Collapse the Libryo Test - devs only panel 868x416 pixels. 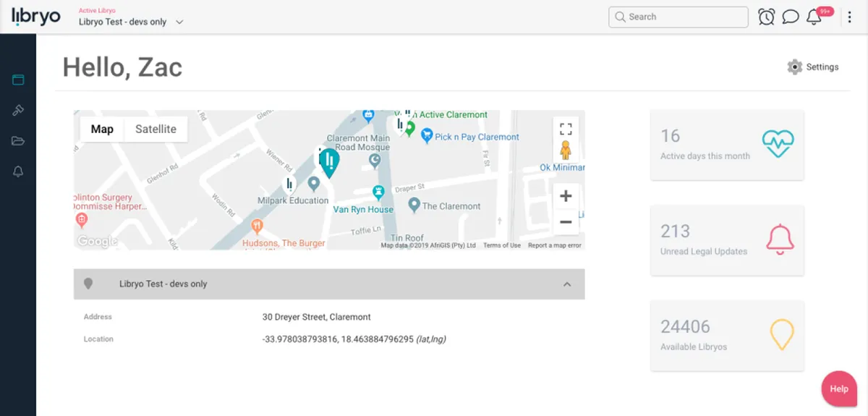click(568, 284)
